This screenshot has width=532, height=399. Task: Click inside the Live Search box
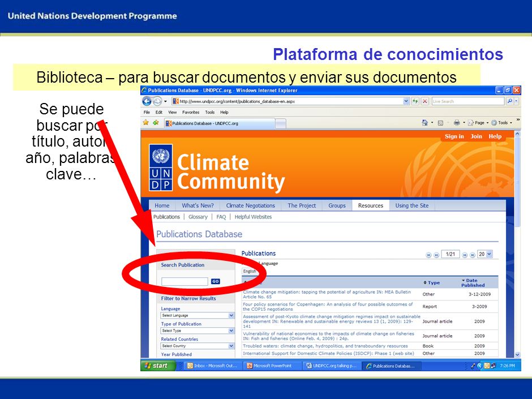(x=468, y=101)
